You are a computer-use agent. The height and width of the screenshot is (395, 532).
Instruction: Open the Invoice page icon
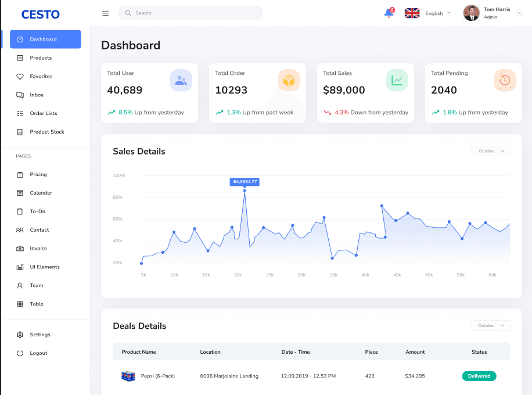[x=19, y=248]
